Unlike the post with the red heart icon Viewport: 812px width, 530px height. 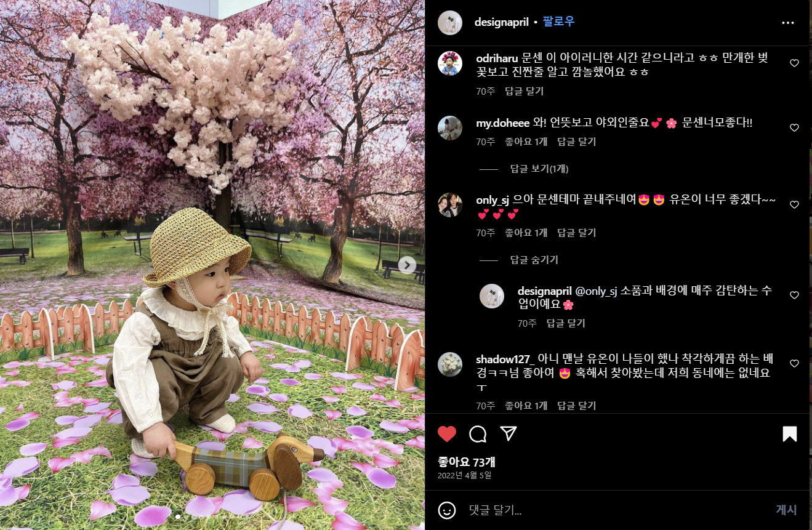pyautogui.click(x=447, y=434)
